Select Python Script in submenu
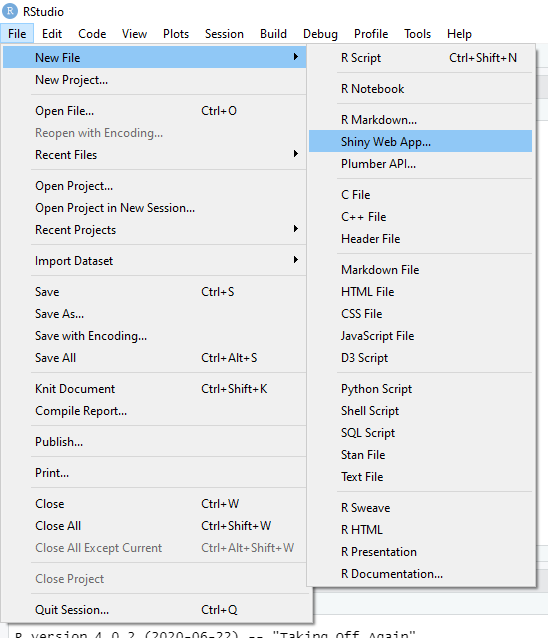The height and width of the screenshot is (638, 548). pos(420,389)
